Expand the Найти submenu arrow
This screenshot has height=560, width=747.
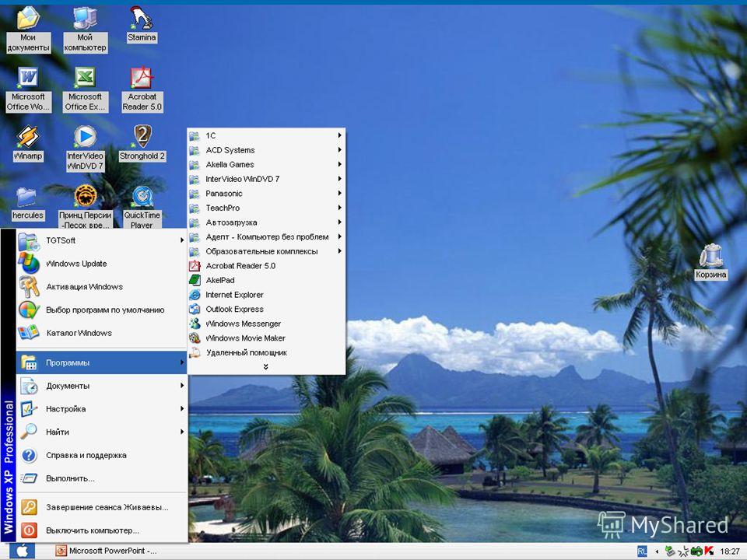(181, 432)
